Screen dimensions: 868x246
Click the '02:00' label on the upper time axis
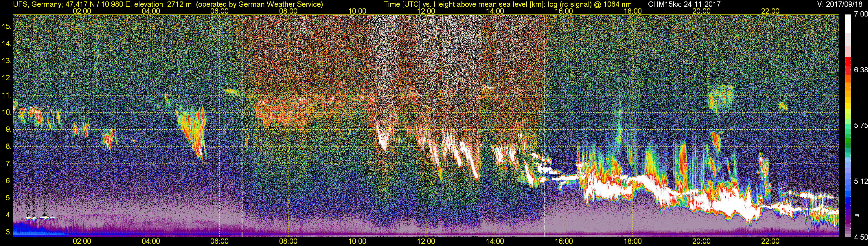pos(82,11)
